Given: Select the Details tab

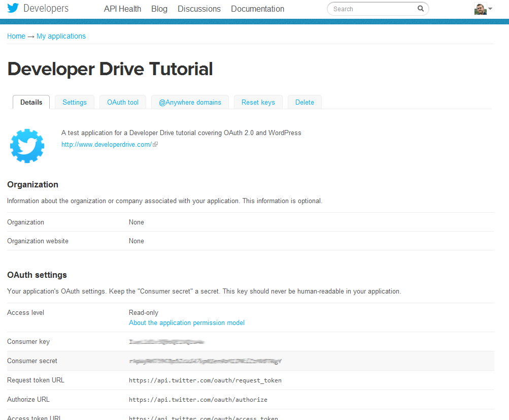Looking at the screenshot, I should pos(31,102).
